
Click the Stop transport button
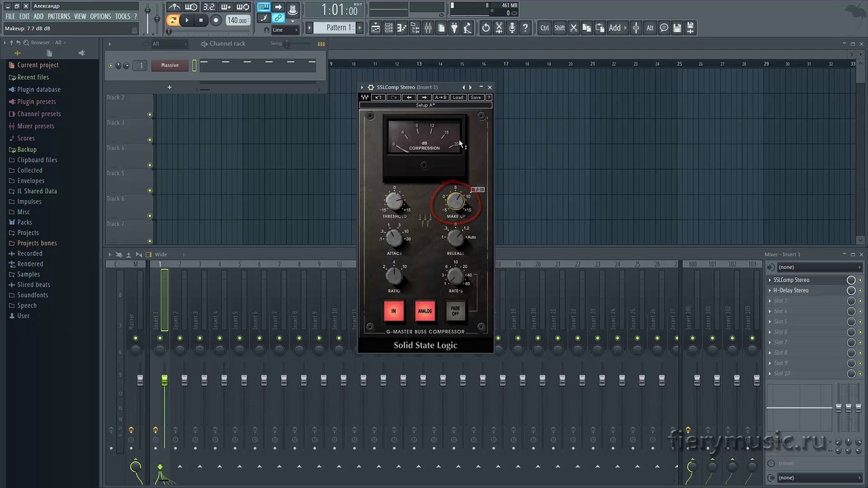tap(201, 20)
